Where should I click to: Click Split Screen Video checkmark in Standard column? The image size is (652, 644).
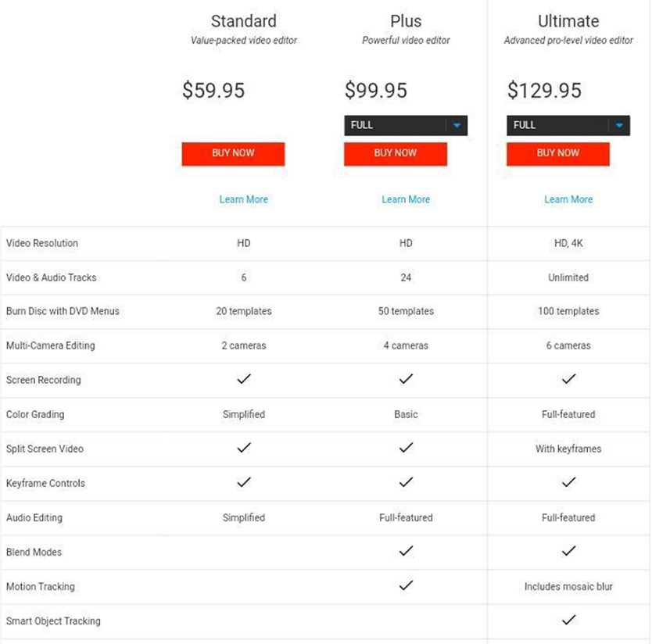point(244,448)
